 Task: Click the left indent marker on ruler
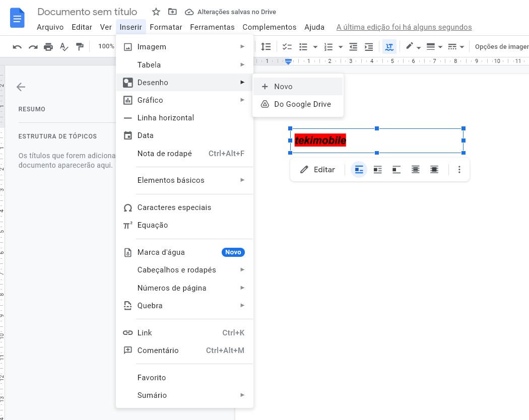click(x=288, y=62)
